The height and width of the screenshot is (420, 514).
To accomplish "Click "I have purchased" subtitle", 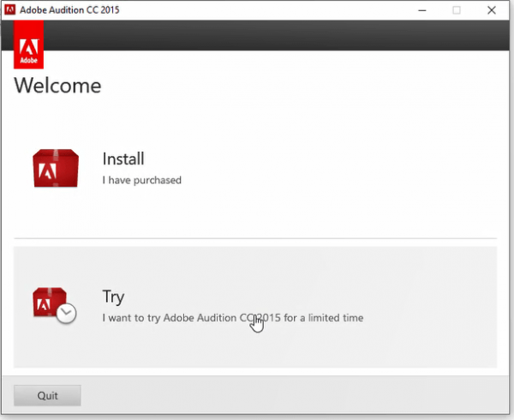I will pos(141,180).
